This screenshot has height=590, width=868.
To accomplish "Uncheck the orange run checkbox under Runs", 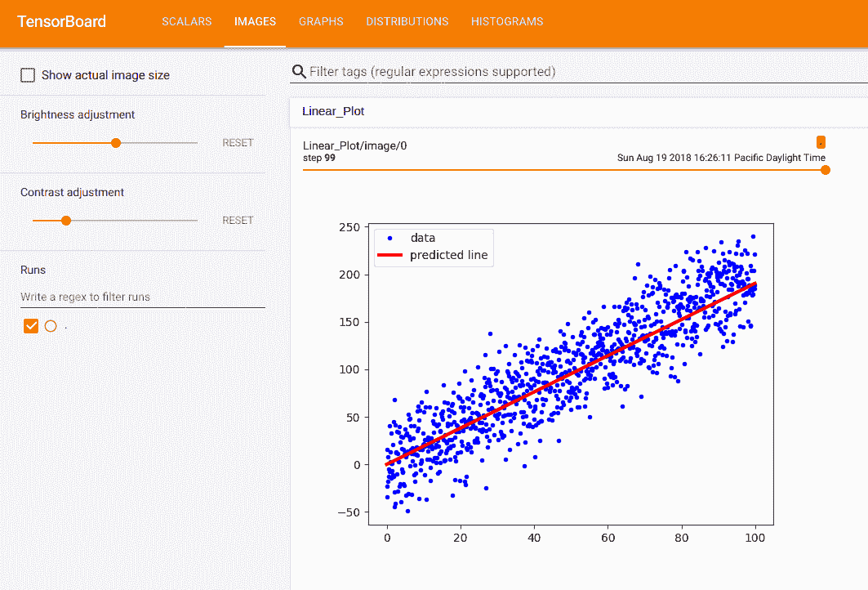I will coord(31,326).
